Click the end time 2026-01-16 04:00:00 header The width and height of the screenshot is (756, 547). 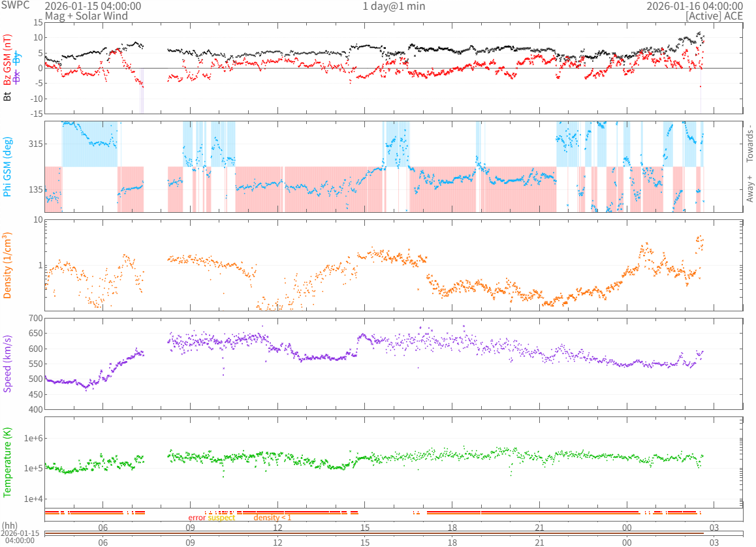pos(695,6)
